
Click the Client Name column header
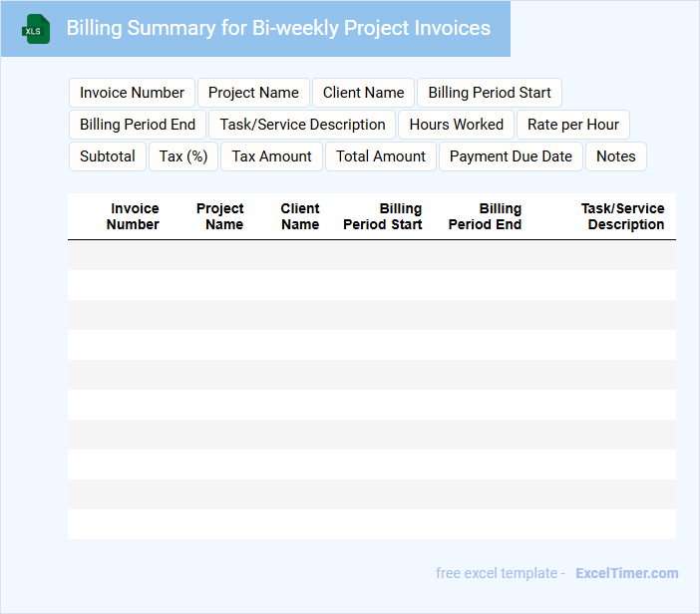pyautogui.click(x=300, y=216)
